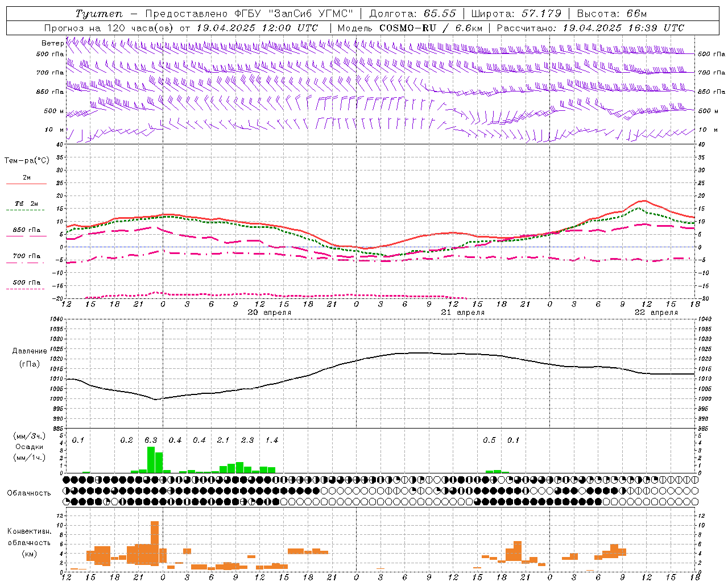Click the "Рассчитано: 19.04.2025 16:39 UTC" text
This screenshot has width=728, height=582.
click(590, 28)
